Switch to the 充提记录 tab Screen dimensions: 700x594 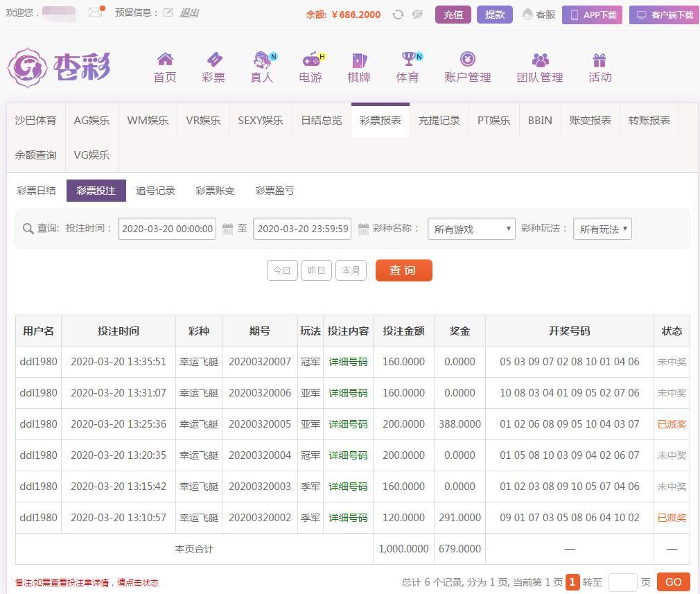click(439, 120)
